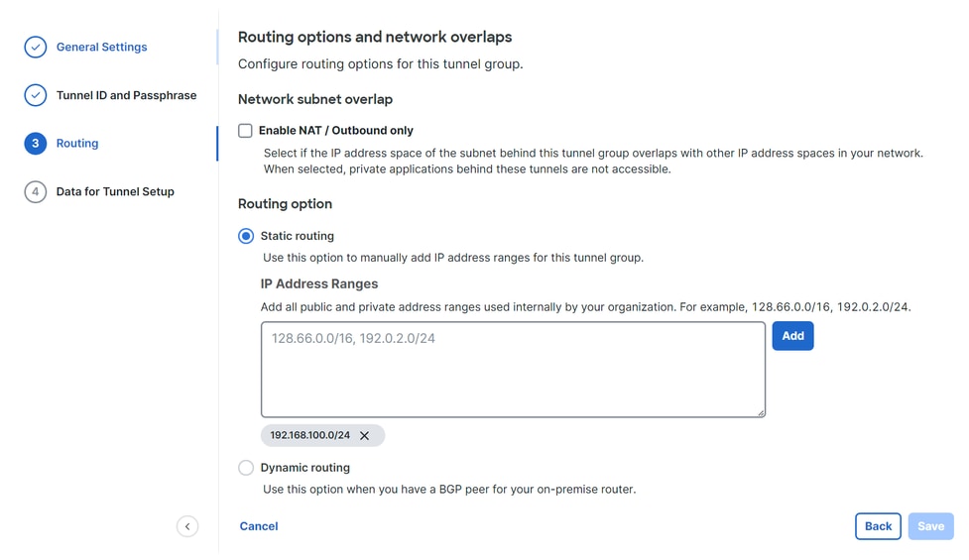
Task: Remove the 192.168.100.0/24 address range tag
Action: (x=365, y=436)
